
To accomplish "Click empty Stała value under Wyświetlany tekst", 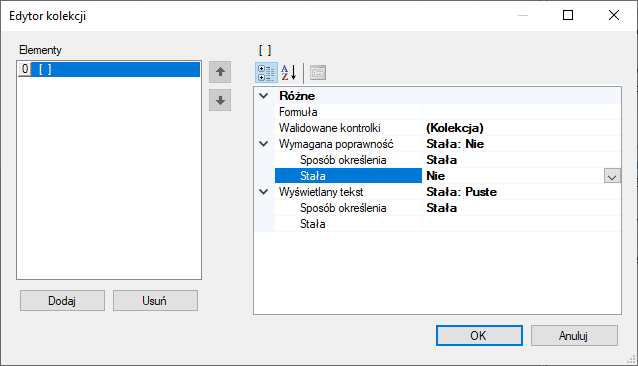I will click(522, 224).
